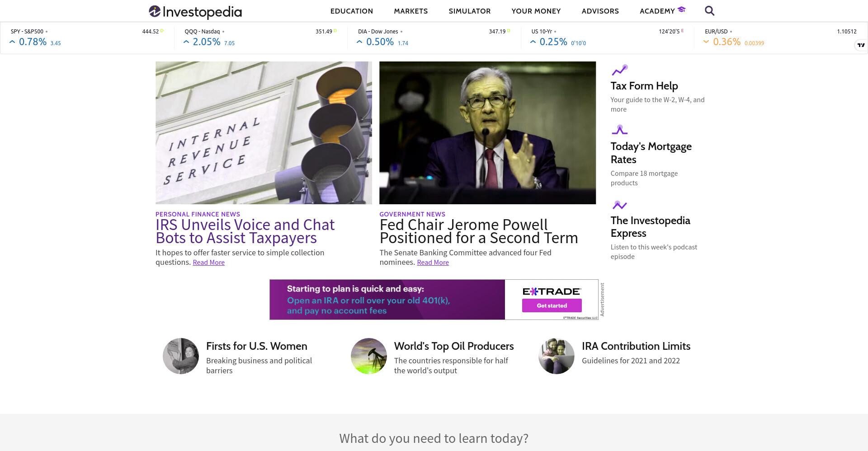Open Firsts for U.S. Women title
The image size is (868, 451).
(x=257, y=346)
